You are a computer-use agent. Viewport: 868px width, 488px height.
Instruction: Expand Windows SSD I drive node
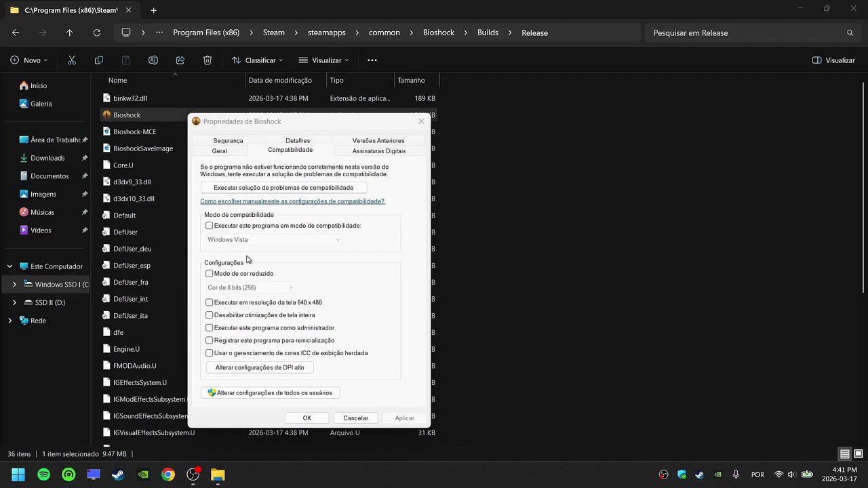click(14, 285)
